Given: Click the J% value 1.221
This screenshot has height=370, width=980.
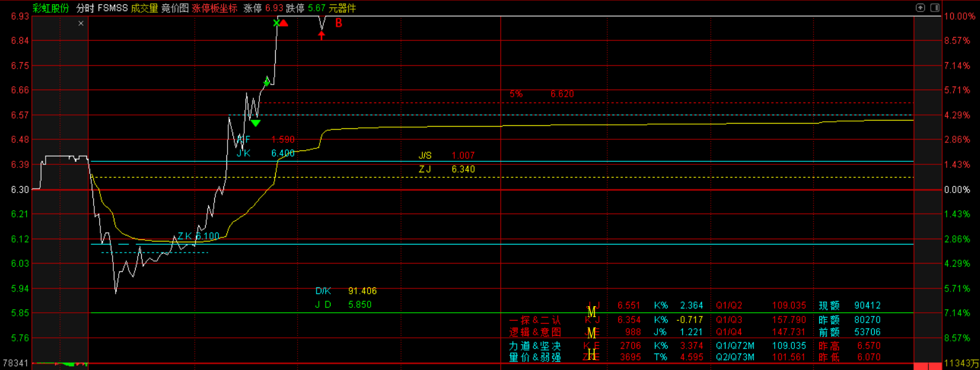Looking at the screenshot, I should coord(691,332).
